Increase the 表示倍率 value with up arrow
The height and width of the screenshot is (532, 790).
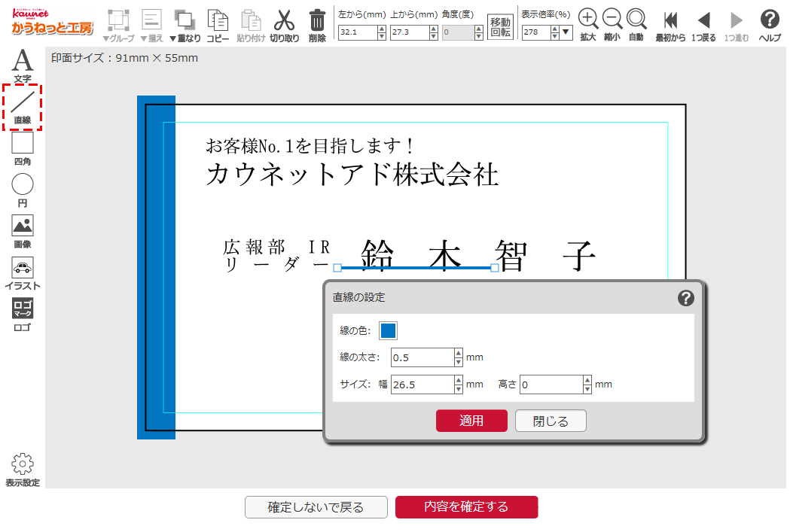[555, 29]
